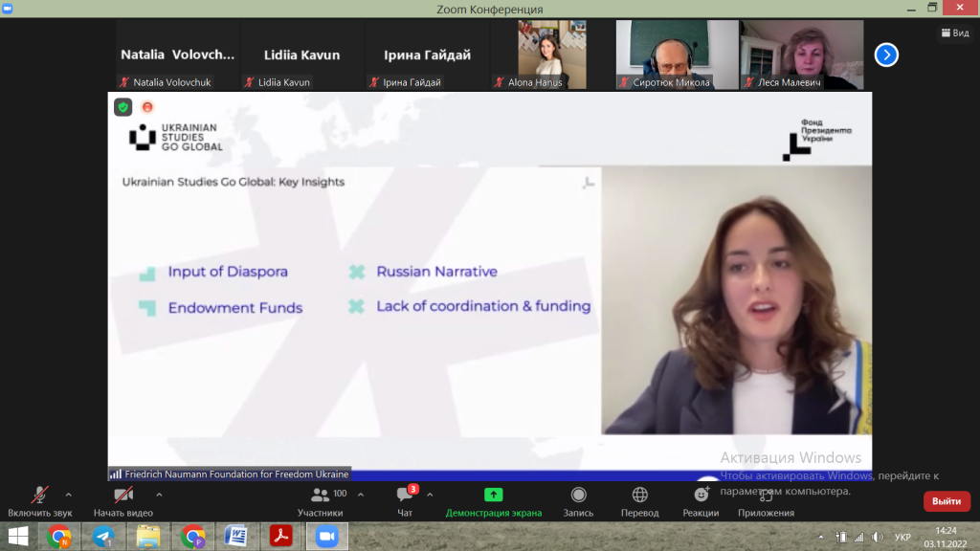Select Сиротюк Микола video thumbnail
The width and height of the screenshot is (980, 551).
pos(677,55)
